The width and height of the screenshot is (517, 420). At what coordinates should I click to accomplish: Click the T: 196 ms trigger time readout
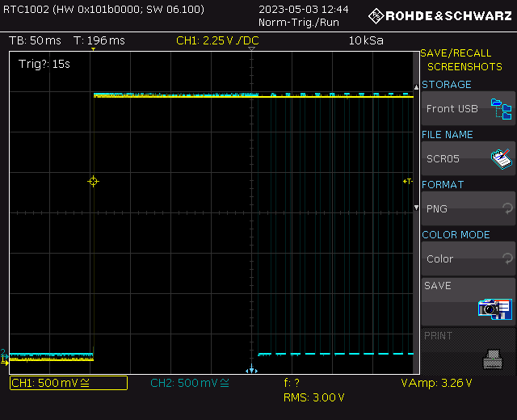point(99,40)
